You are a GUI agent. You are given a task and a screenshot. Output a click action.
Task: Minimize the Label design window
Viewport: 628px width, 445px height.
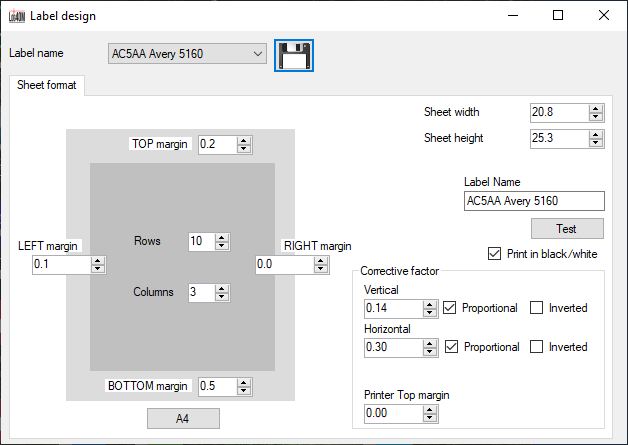513,16
